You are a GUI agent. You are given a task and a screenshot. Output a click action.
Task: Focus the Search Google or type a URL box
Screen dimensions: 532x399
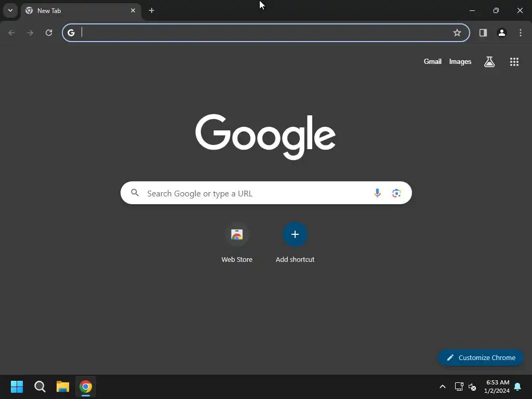[266, 193]
